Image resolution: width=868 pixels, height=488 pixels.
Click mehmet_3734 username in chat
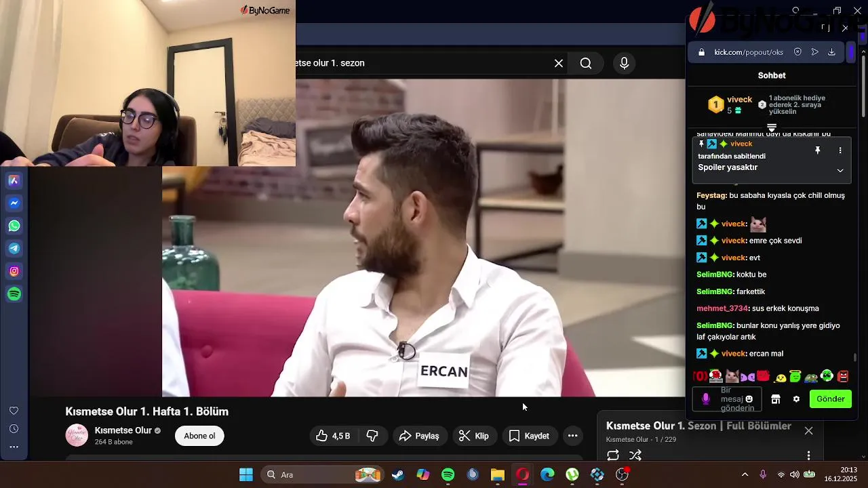pos(722,308)
